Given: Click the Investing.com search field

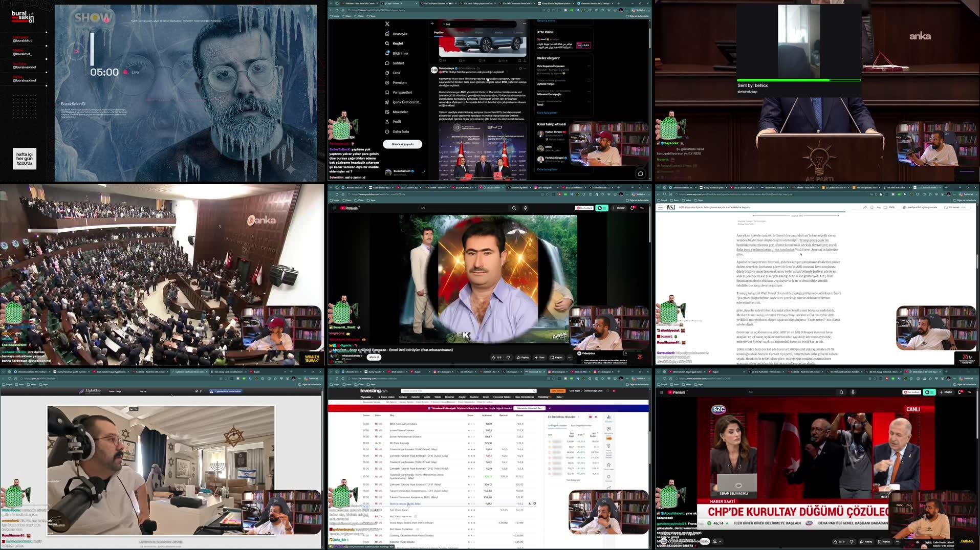Looking at the screenshot, I should (x=469, y=391).
